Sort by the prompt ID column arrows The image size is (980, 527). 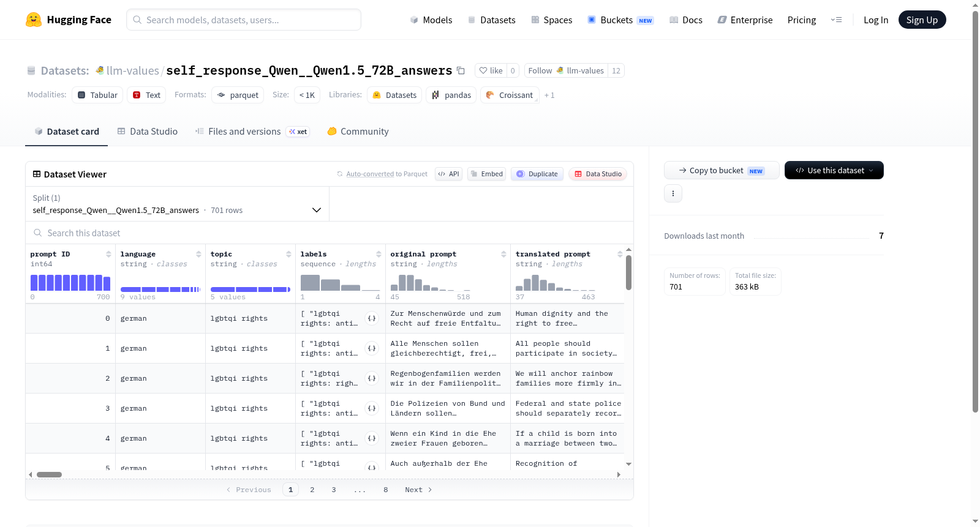coord(108,254)
